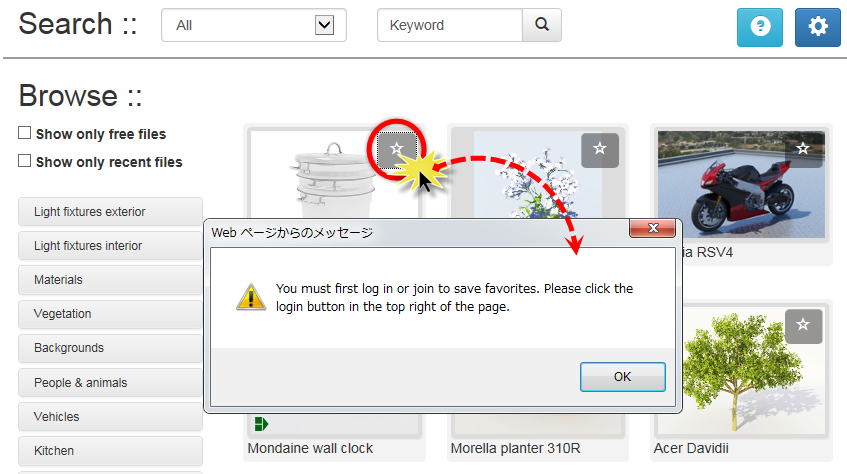
Task: Favorite the flowering plant thumbnail via its star
Action: (x=600, y=150)
